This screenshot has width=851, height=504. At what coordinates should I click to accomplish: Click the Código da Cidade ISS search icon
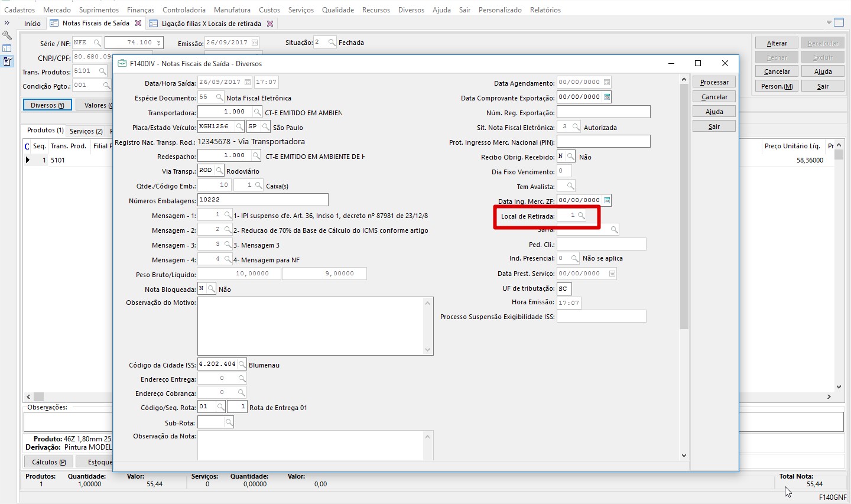242,365
